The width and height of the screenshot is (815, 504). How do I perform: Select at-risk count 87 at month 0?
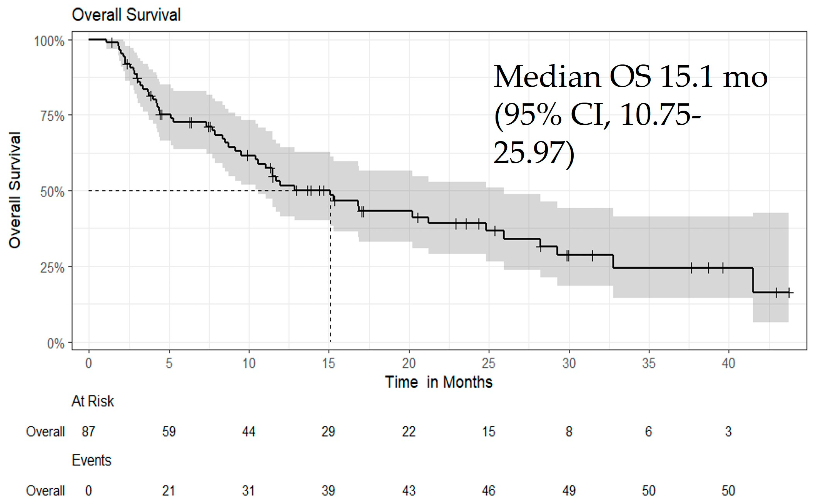coord(88,432)
